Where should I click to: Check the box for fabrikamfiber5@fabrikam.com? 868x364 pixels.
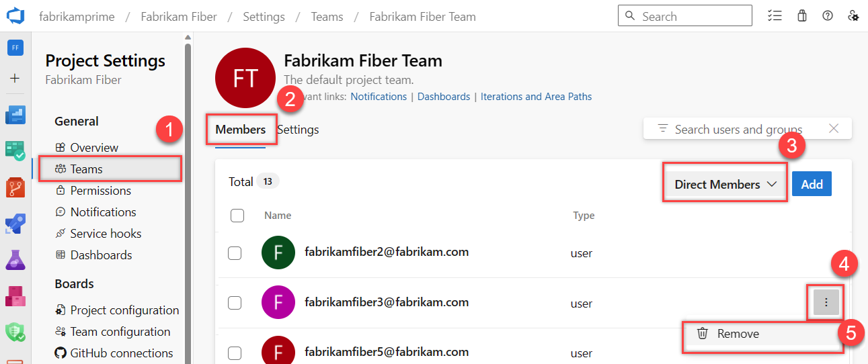[x=235, y=353]
